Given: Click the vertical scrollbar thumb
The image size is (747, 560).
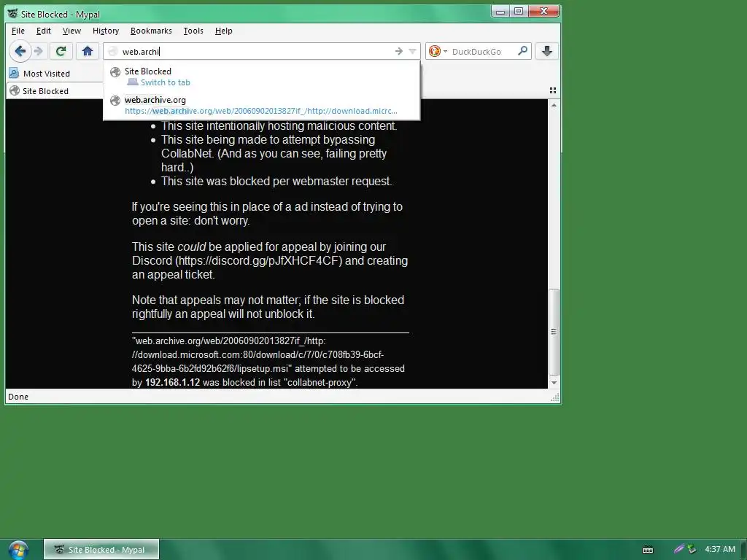Looking at the screenshot, I should pos(554,332).
